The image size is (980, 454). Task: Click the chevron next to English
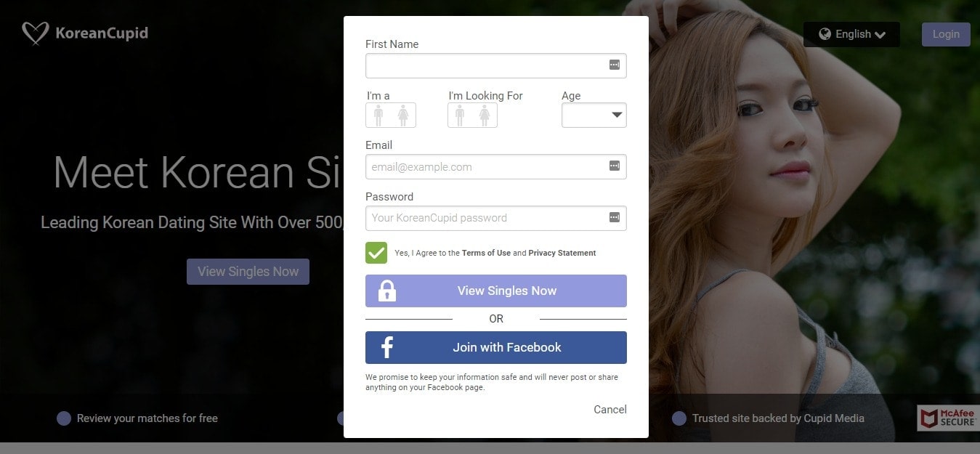click(x=880, y=34)
